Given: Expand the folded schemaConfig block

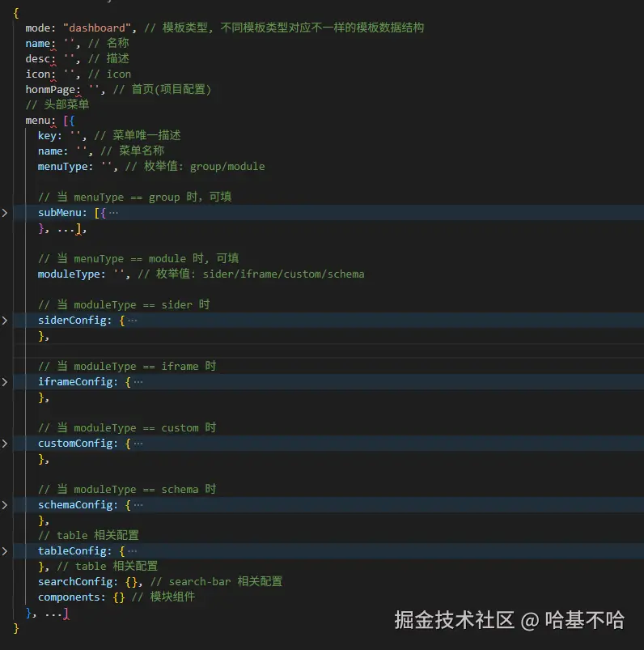Looking at the screenshot, I should point(5,505).
